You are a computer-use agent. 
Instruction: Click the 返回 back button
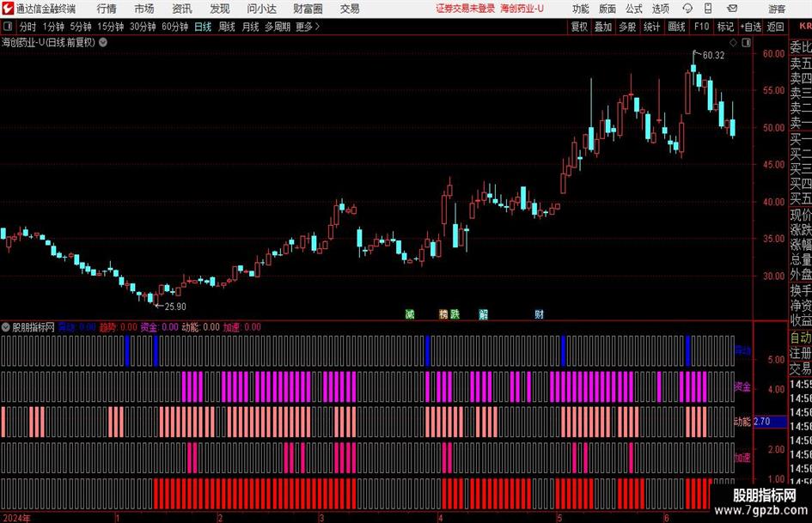(775, 27)
